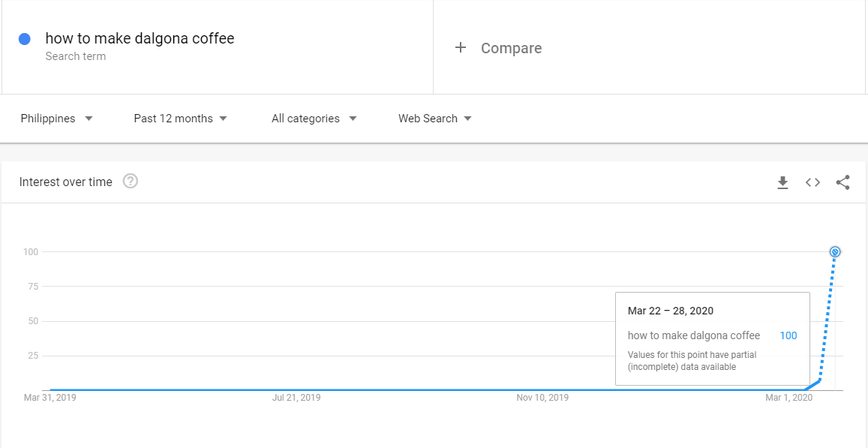868x448 pixels.
Task: Select the peak data point at 100
Action: pyautogui.click(x=835, y=251)
